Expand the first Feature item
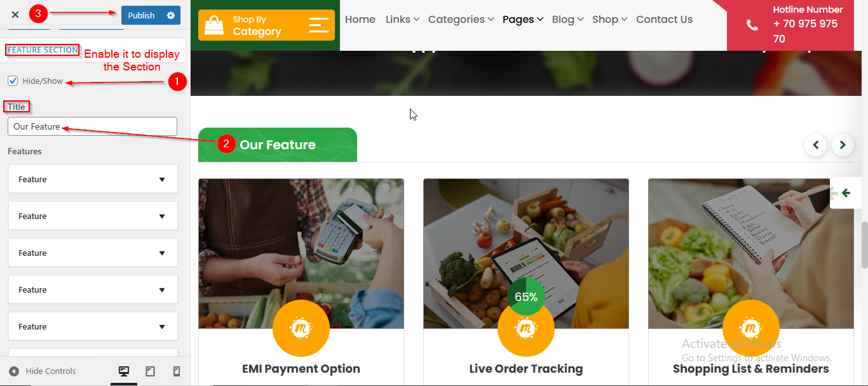868x386 pixels. point(93,180)
